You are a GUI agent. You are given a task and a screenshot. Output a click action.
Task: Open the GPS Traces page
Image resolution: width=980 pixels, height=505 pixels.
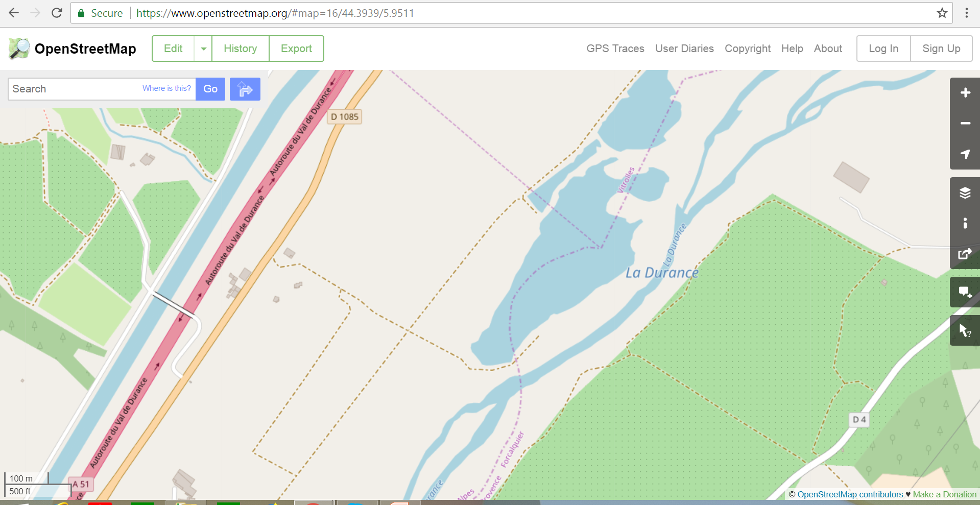tap(615, 49)
